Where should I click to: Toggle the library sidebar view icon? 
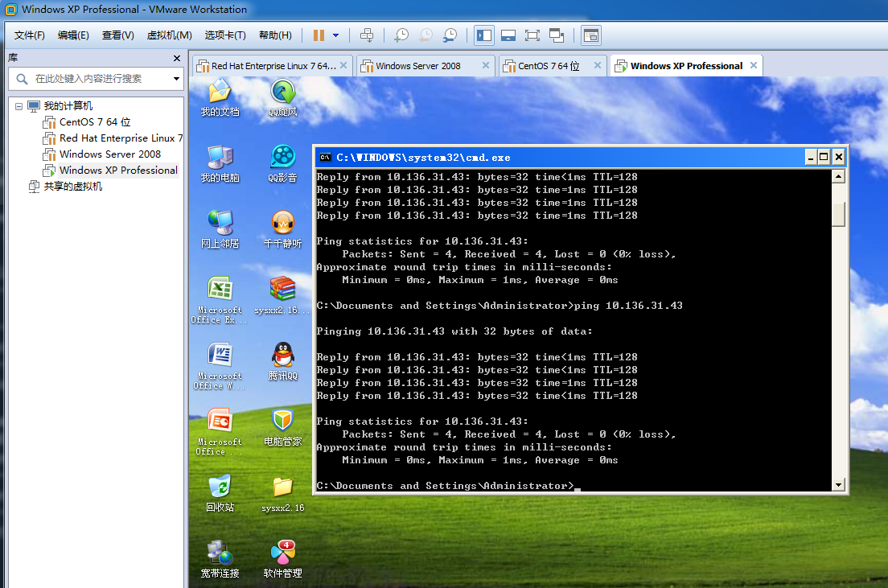click(x=484, y=35)
